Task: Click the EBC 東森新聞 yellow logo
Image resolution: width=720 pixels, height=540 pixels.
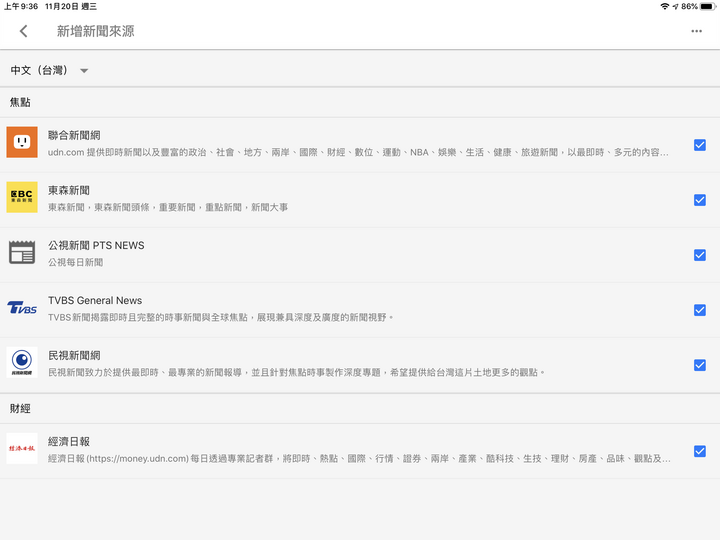Action: (x=22, y=197)
